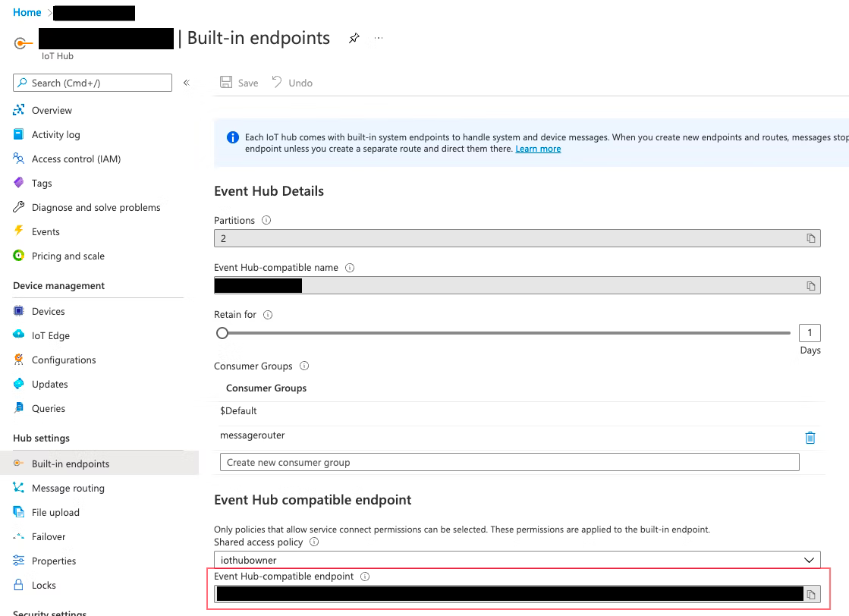Open Activity log page
The image size is (849, 616).
click(x=56, y=135)
